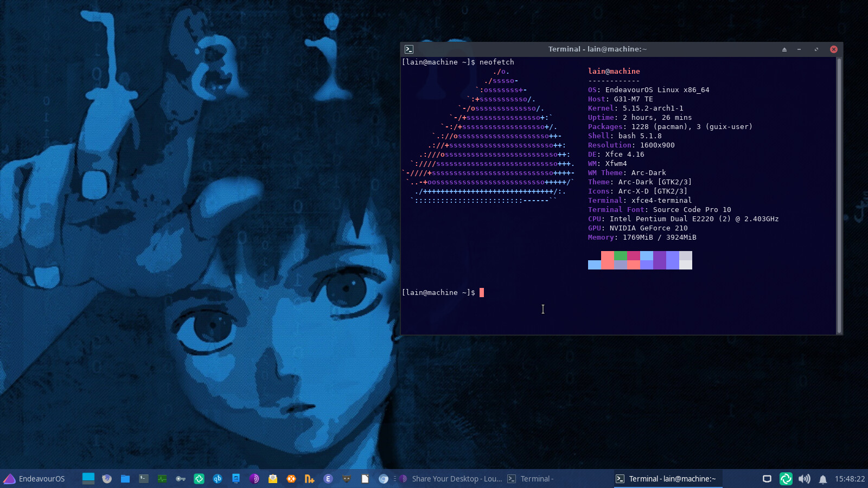This screenshot has width=868, height=488.
Task: Maximize the Terminal window
Action: pos(816,49)
